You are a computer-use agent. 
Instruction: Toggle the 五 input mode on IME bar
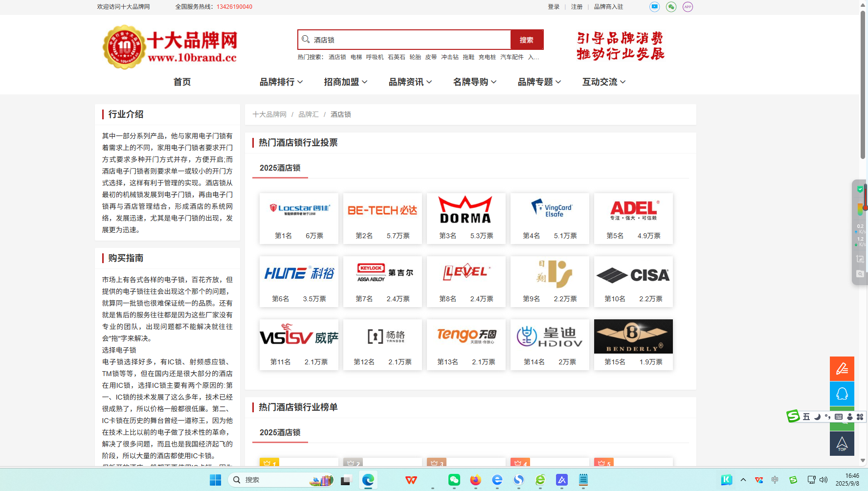(806, 417)
